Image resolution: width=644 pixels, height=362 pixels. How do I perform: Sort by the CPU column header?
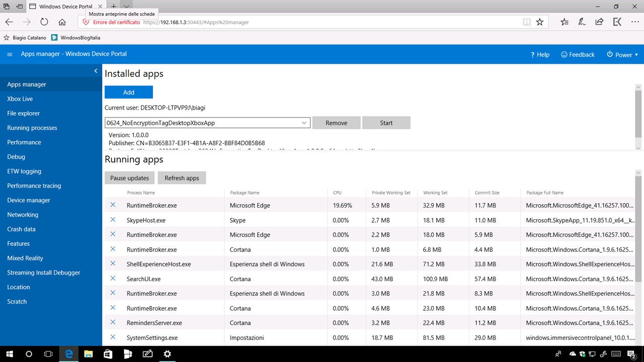point(337,193)
